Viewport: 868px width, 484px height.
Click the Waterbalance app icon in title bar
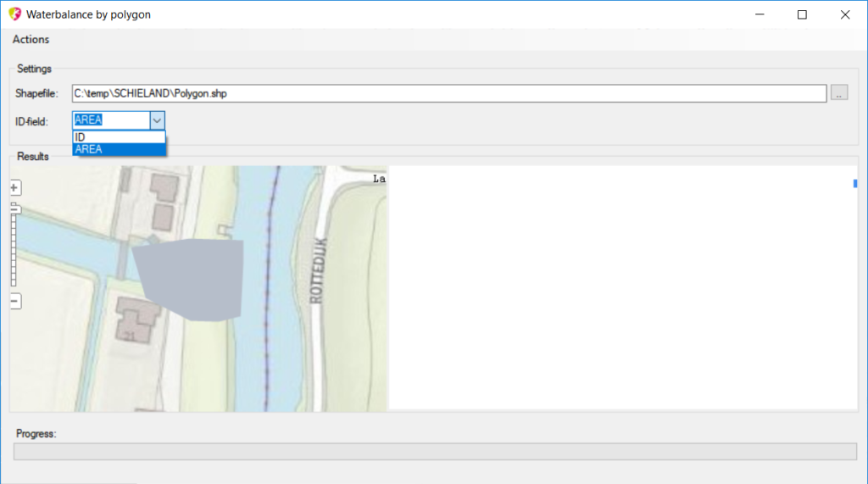coord(14,14)
